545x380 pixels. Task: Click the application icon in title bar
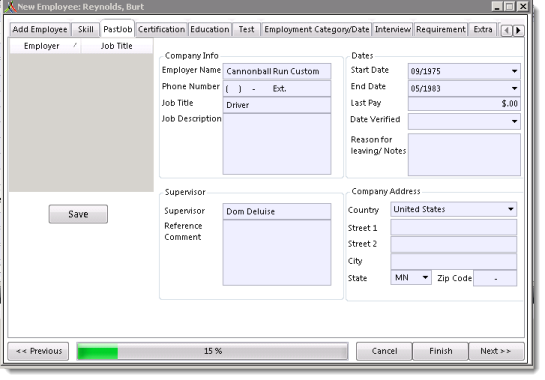(x=11, y=7)
